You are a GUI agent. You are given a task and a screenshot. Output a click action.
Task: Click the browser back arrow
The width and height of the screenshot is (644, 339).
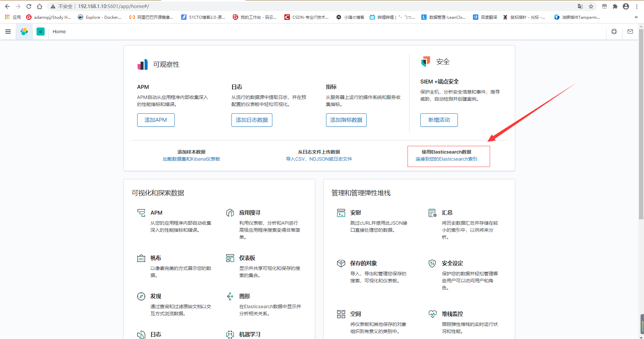[x=7, y=6]
